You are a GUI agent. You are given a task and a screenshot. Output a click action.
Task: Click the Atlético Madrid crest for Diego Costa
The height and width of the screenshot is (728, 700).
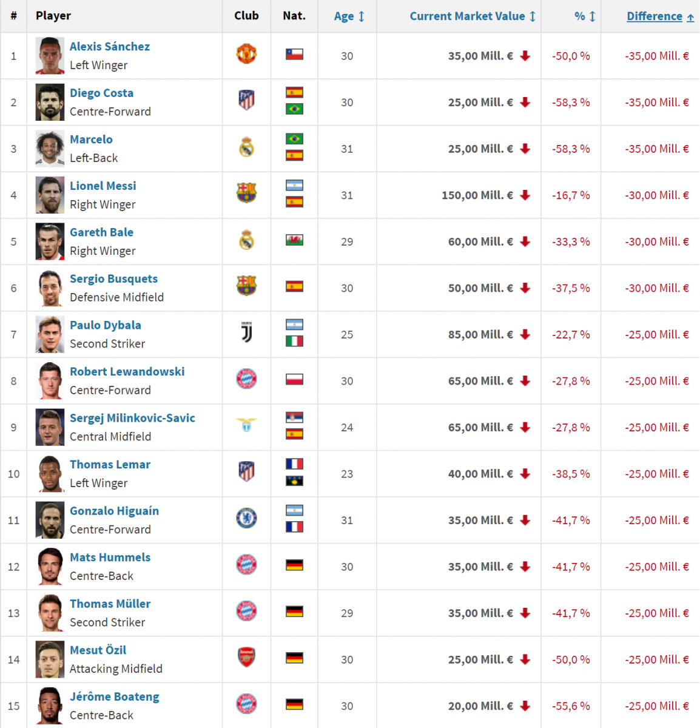click(x=246, y=100)
